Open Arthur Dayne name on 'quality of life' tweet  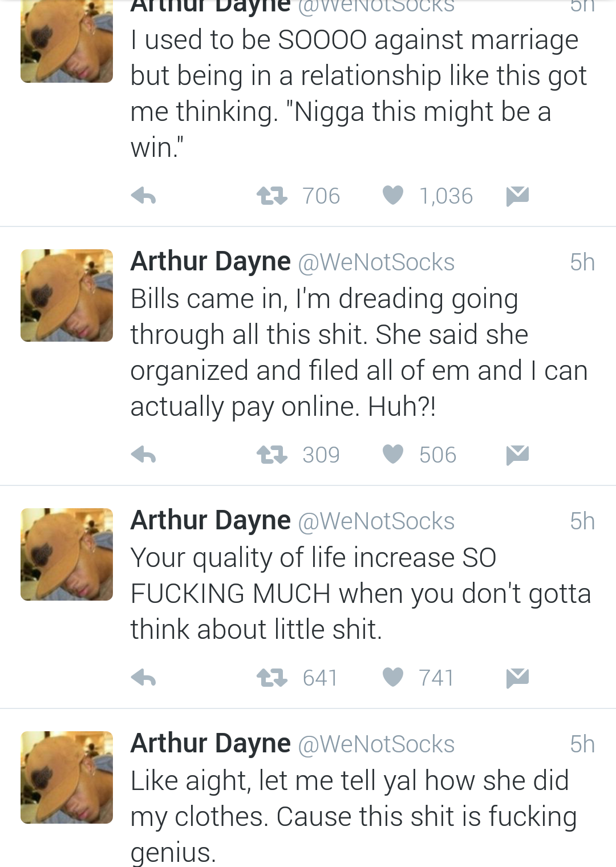(x=210, y=520)
